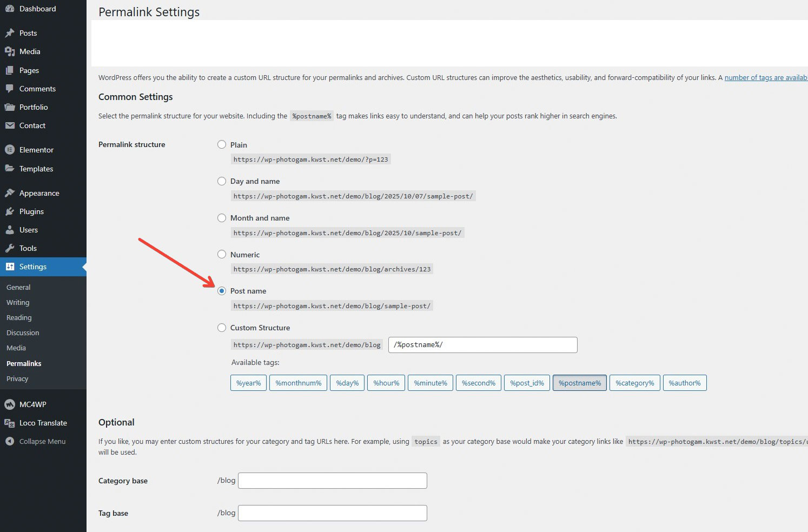Click the Posts pushpin icon
The height and width of the screenshot is (532, 808).
[10, 33]
